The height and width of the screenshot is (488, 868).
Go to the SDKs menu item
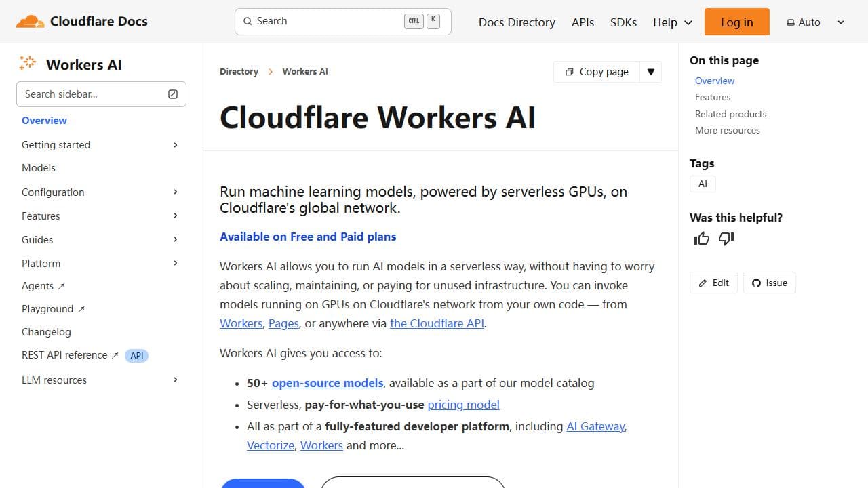tap(623, 22)
